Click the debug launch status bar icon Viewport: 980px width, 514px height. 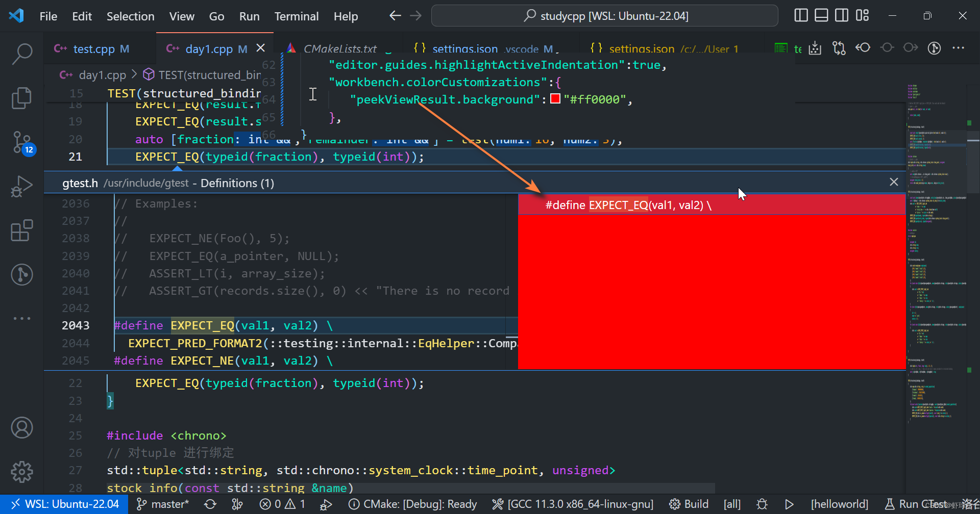[x=326, y=504]
